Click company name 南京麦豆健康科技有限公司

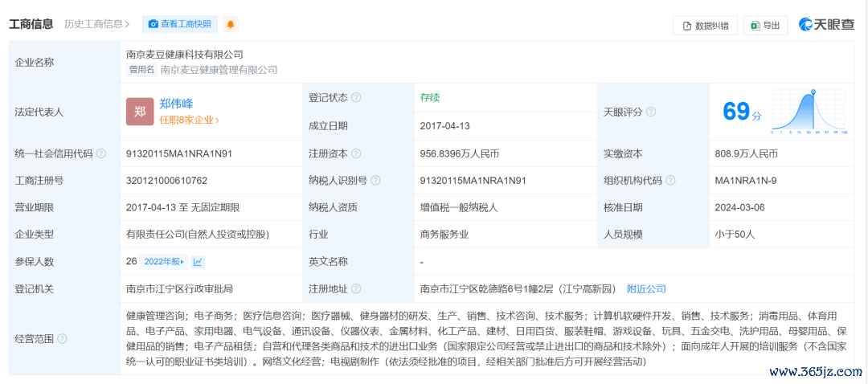click(x=185, y=55)
